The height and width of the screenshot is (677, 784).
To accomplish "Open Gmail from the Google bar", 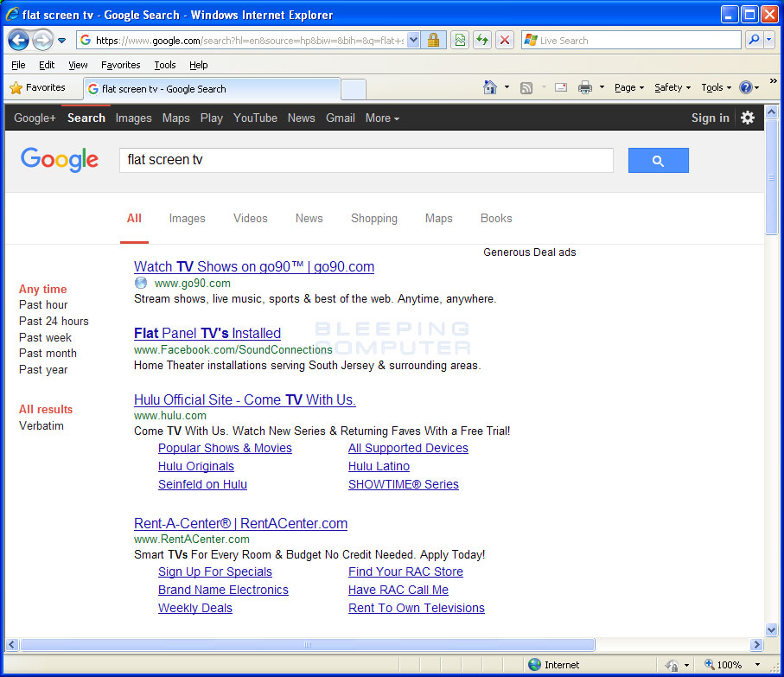I will (341, 118).
